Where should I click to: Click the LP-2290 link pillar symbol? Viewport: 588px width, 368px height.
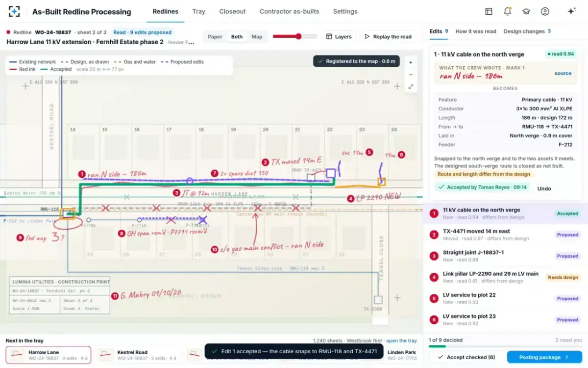[381, 182]
